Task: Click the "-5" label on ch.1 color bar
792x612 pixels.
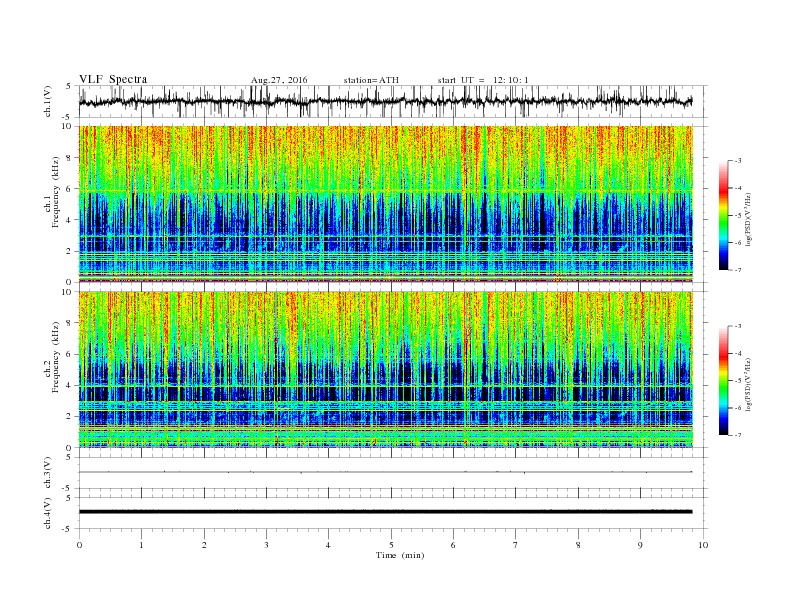Action: point(738,216)
